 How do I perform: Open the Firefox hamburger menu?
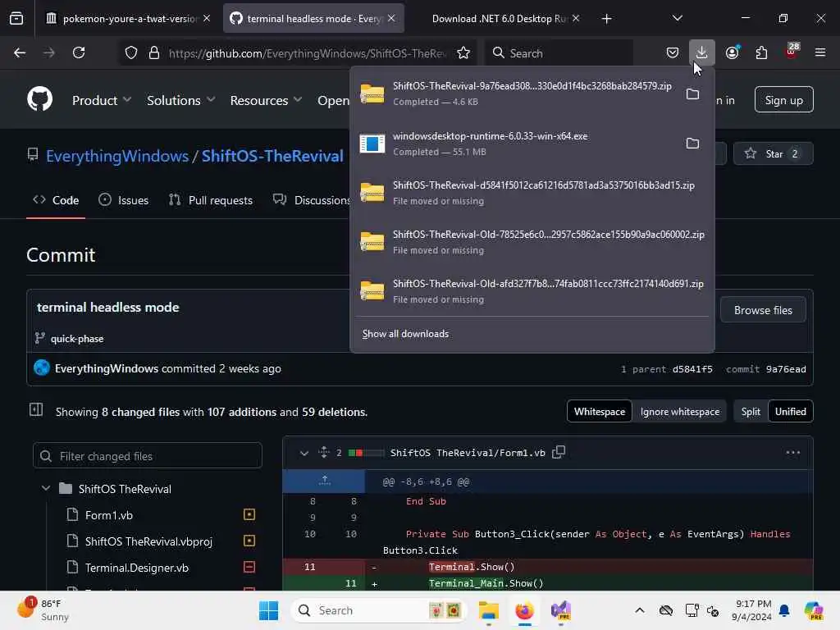pos(819,52)
